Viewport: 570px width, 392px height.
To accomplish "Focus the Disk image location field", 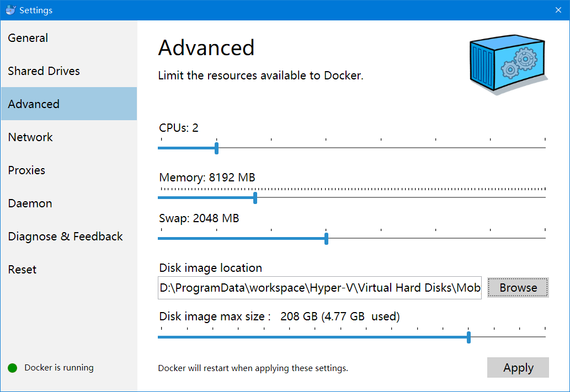I will coord(319,288).
